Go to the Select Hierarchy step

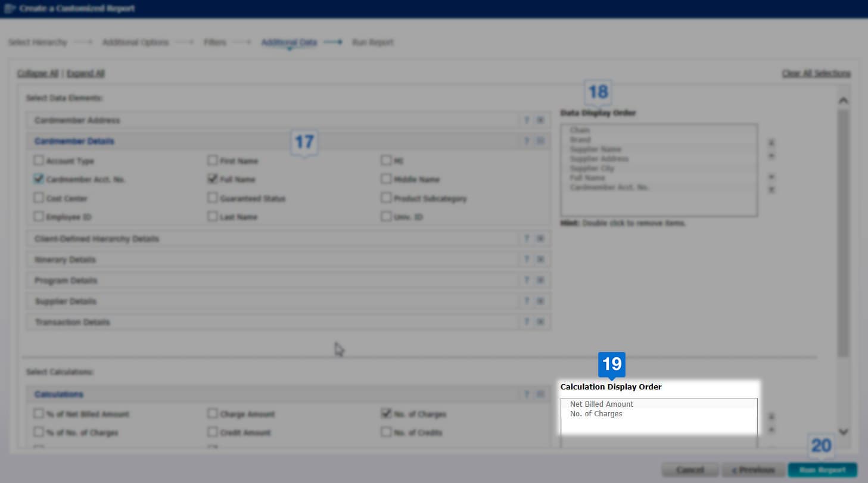pyautogui.click(x=37, y=42)
